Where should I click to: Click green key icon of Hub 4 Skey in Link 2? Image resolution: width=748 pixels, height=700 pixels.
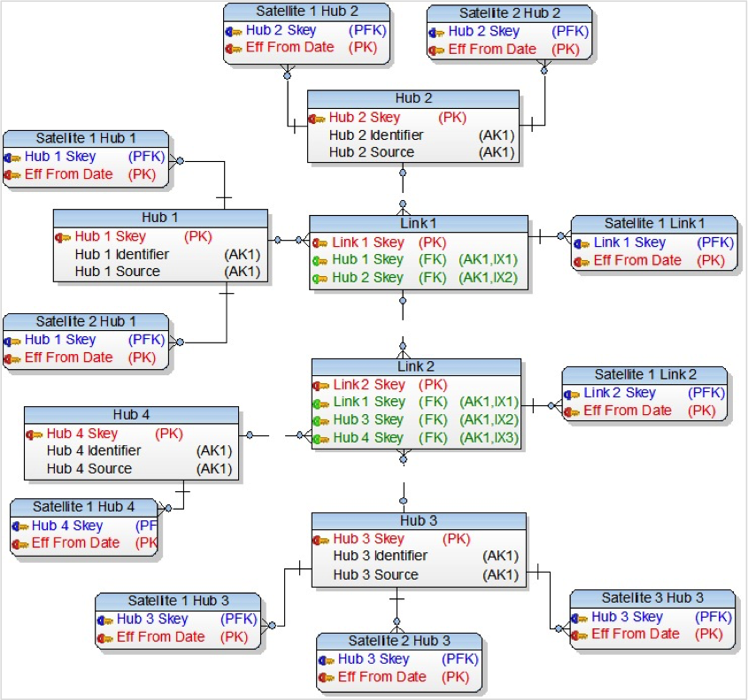[320, 439]
